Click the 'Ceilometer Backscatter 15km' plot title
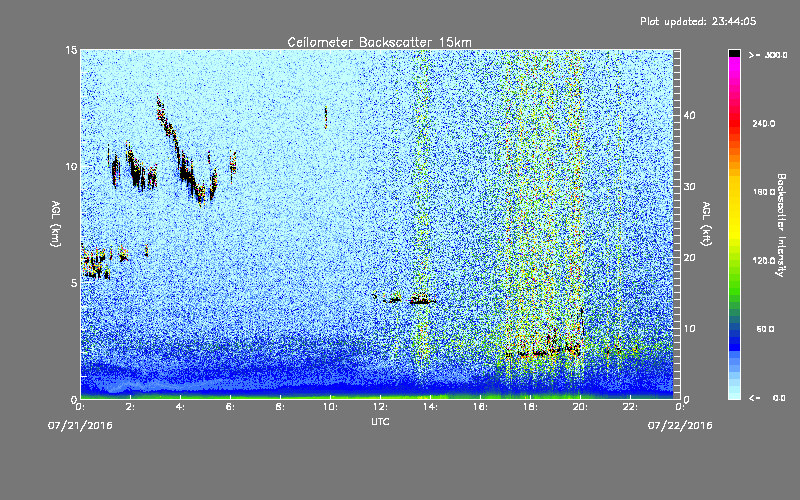 (379, 42)
